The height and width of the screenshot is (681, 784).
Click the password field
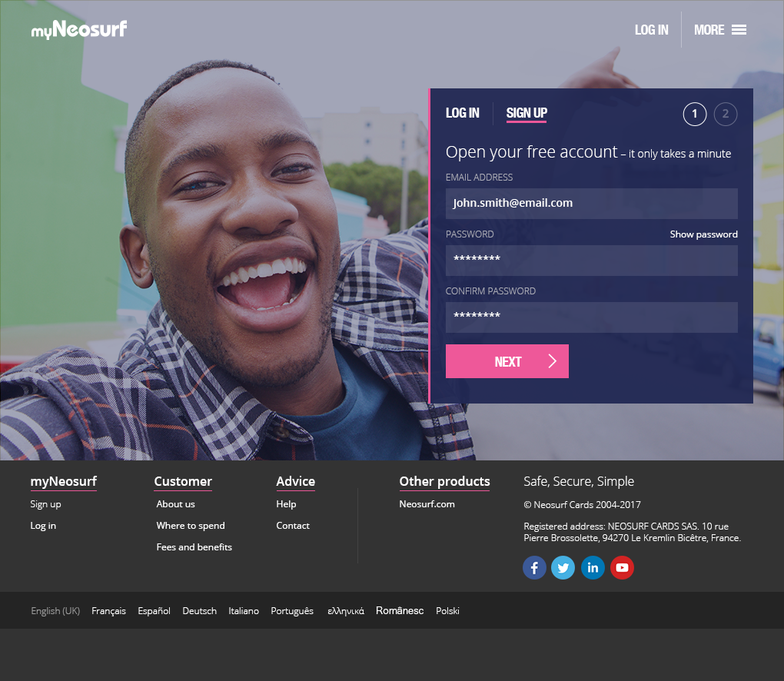(x=592, y=261)
